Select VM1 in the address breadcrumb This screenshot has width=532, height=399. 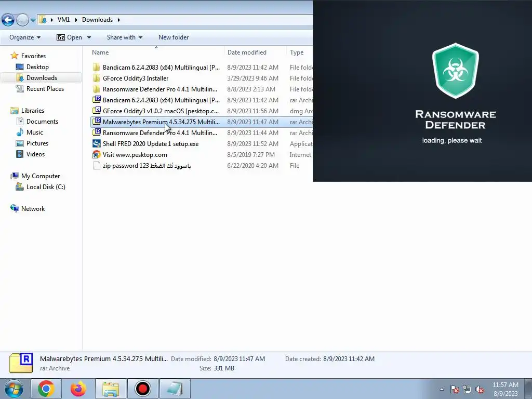click(x=63, y=20)
